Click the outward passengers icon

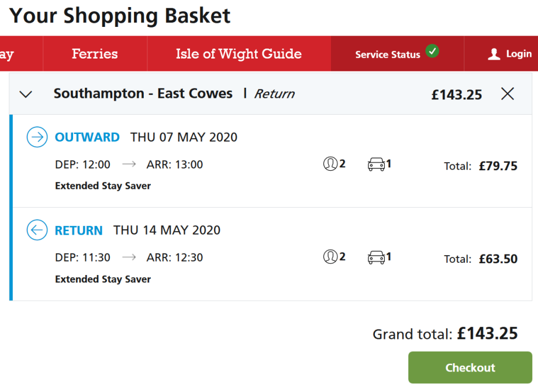[x=330, y=164]
